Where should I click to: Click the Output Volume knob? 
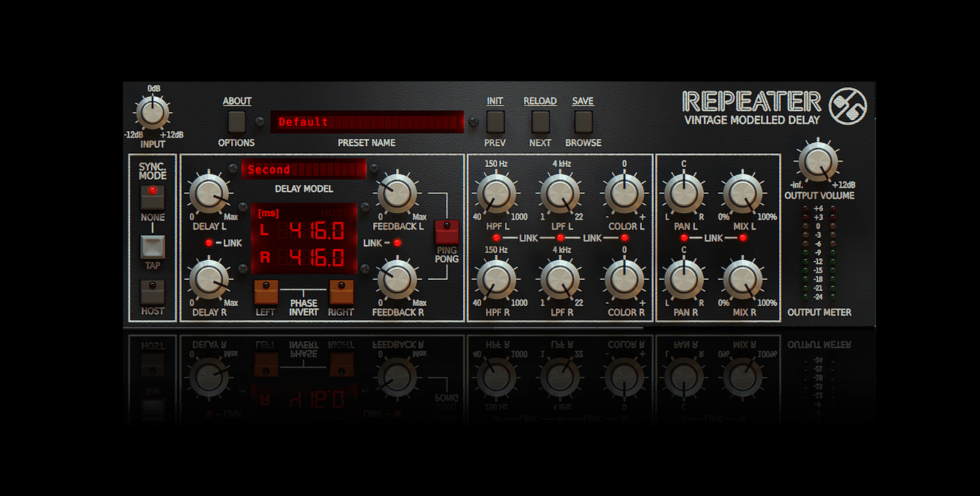819,162
